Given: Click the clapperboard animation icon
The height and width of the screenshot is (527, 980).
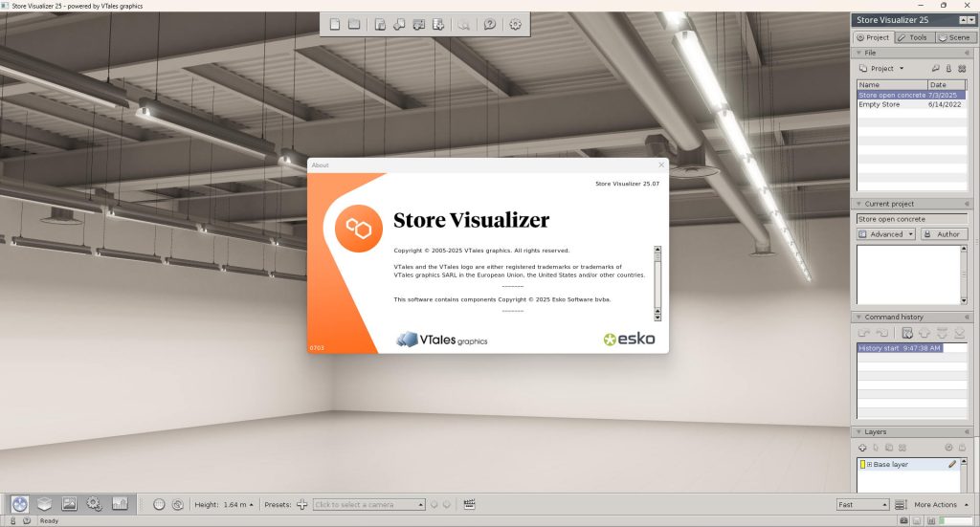Looking at the screenshot, I should [469, 504].
